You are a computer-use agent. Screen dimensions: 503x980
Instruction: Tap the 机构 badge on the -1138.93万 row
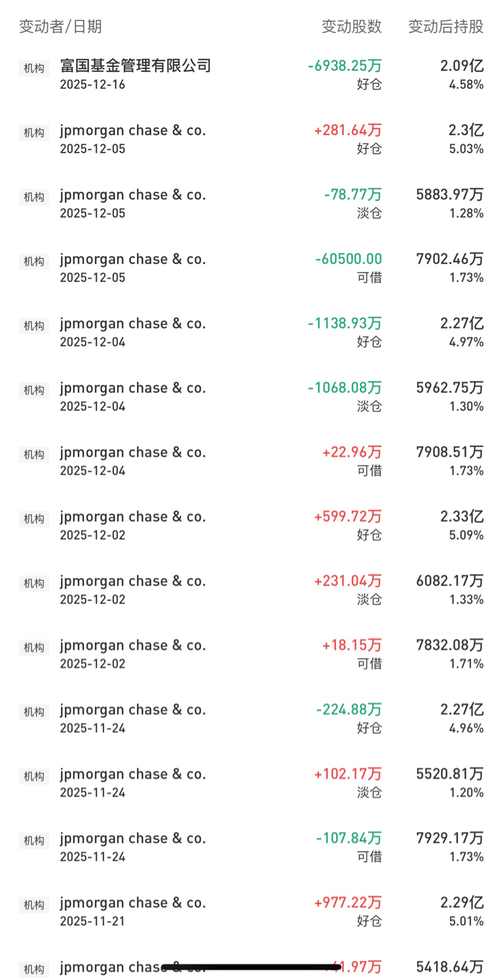click(x=34, y=326)
